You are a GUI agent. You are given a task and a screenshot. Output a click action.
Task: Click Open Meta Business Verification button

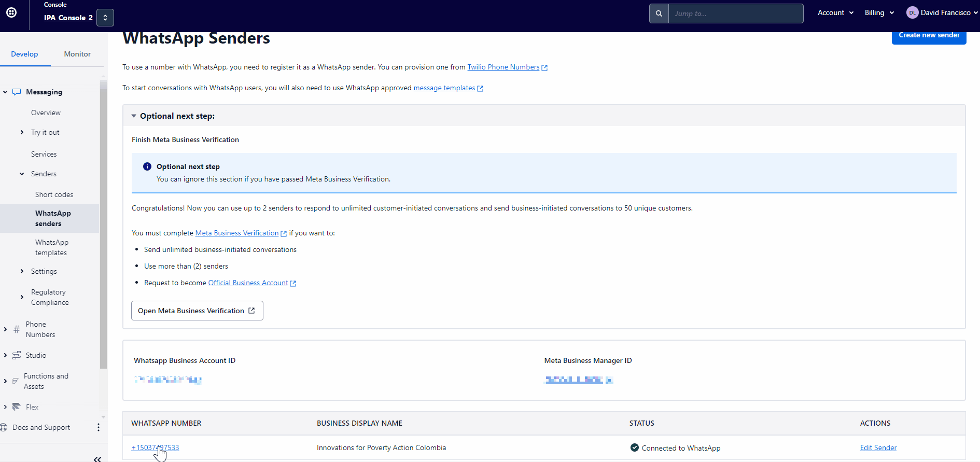197,311
